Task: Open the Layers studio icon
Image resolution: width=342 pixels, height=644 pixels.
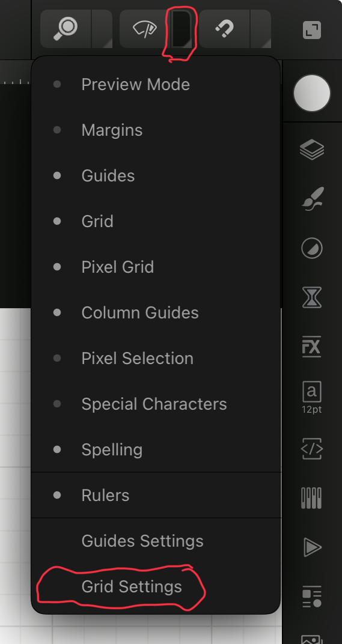Action: point(312,149)
